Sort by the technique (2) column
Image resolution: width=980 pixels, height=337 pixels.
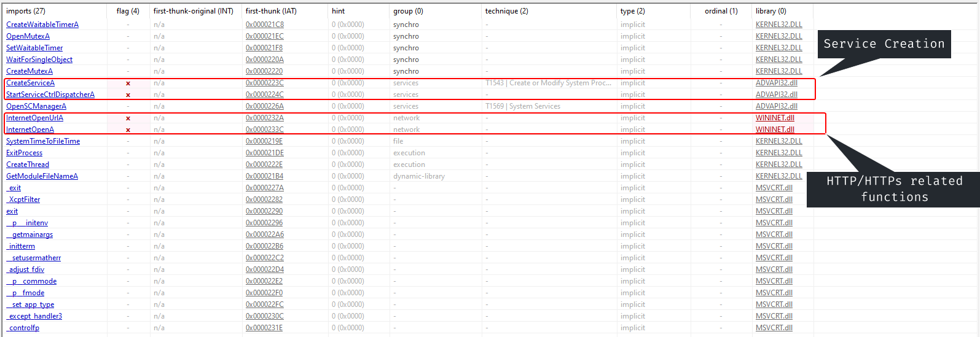click(506, 11)
